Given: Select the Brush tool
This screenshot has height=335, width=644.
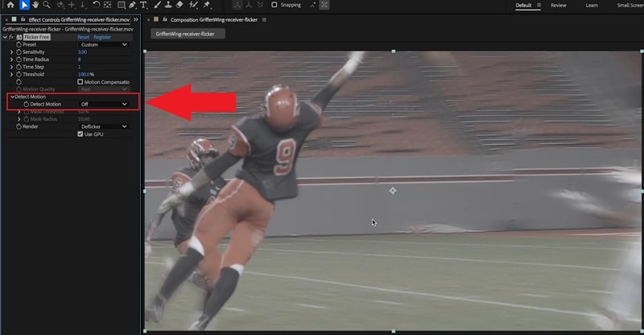Looking at the screenshot, I should 157,5.
